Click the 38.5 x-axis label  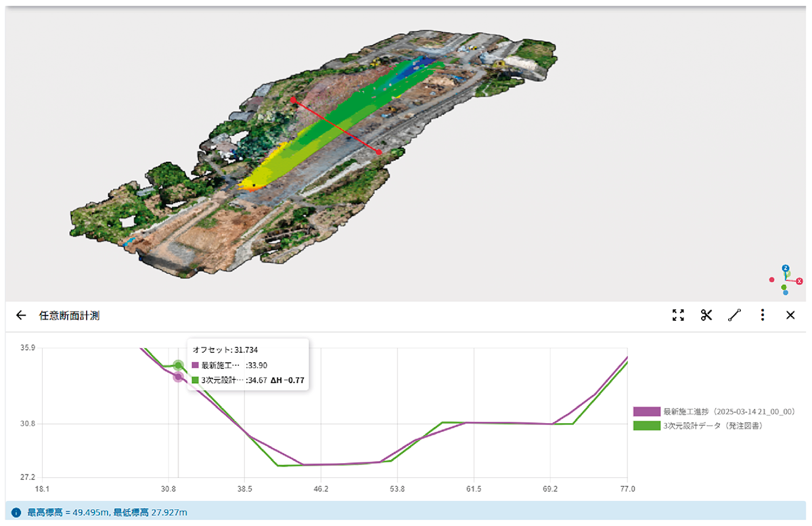(245, 488)
